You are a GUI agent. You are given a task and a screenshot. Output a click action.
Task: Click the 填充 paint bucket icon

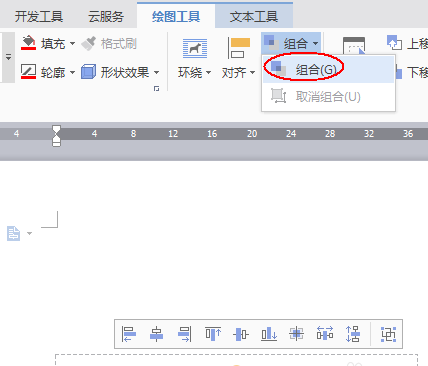tap(28, 43)
